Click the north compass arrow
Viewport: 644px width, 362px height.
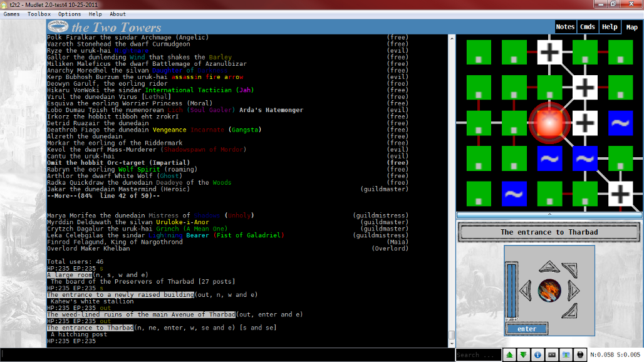click(549, 267)
